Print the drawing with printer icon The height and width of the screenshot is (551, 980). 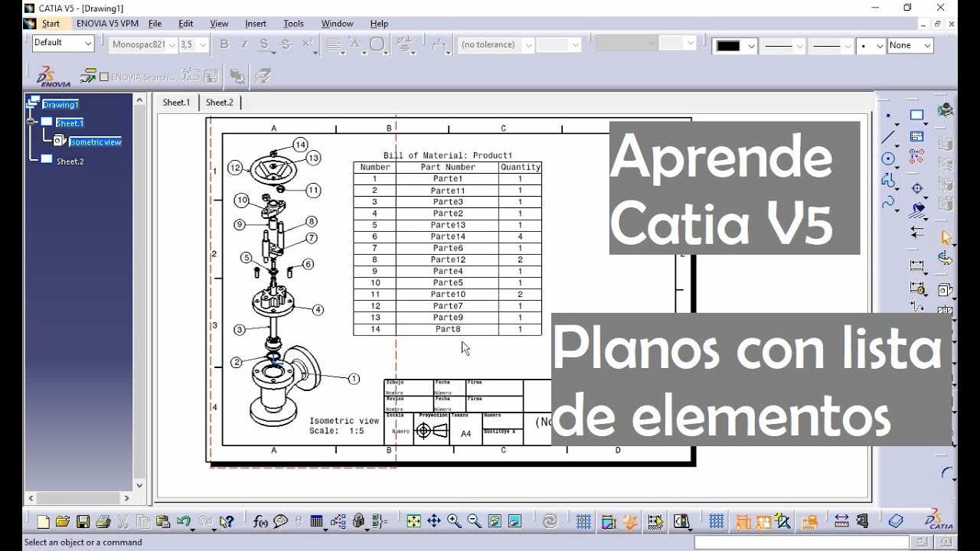click(103, 522)
